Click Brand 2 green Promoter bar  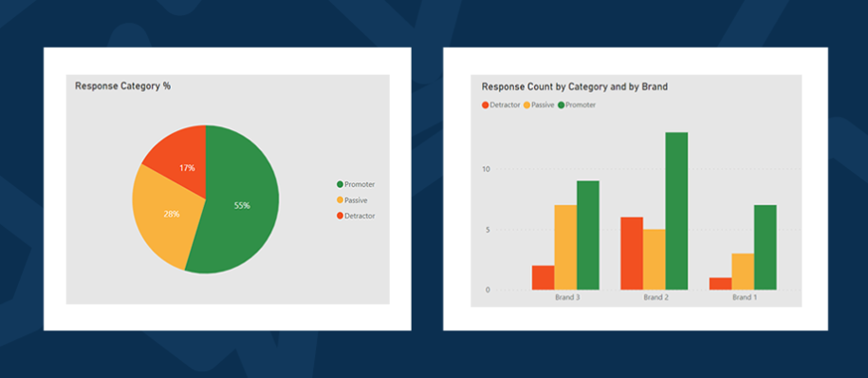tap(676, 211)
